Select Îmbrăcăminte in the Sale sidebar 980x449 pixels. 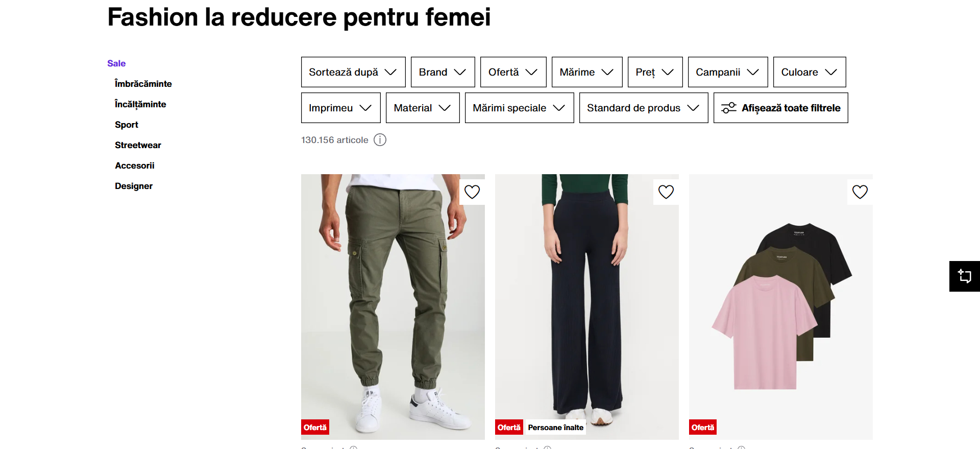pos(143,84)
